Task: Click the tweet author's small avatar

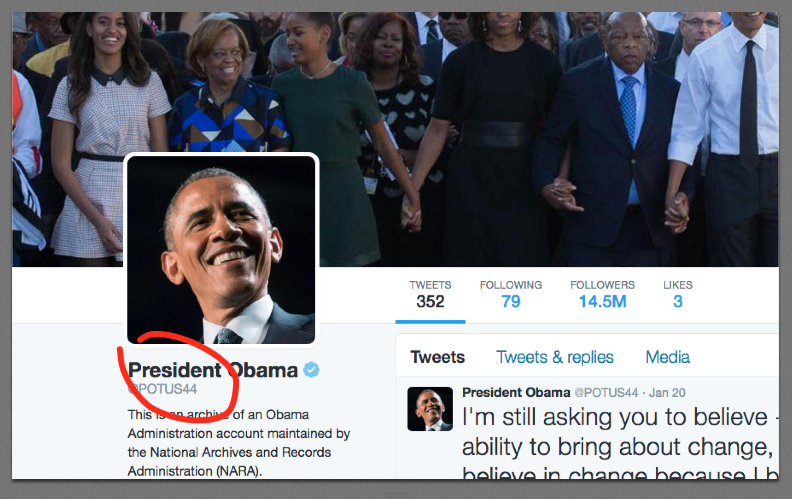Action: 430,409
